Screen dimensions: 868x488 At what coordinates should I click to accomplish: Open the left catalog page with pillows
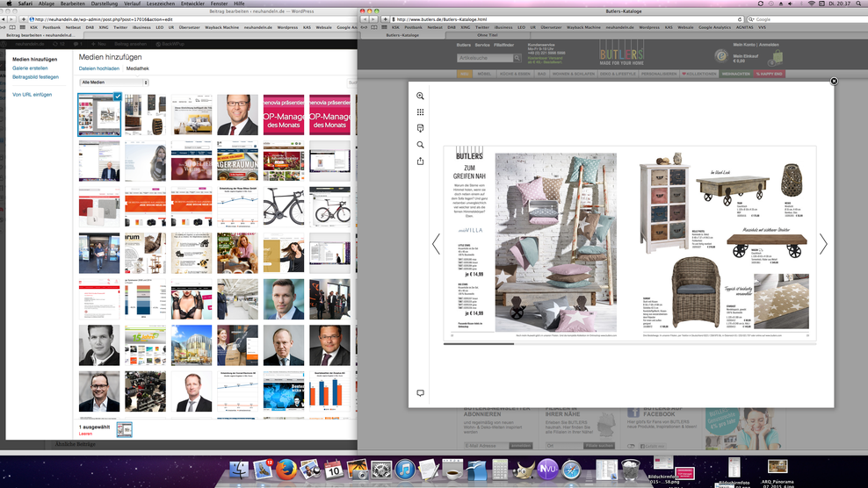pyautogui.click(x=556, y=242)
